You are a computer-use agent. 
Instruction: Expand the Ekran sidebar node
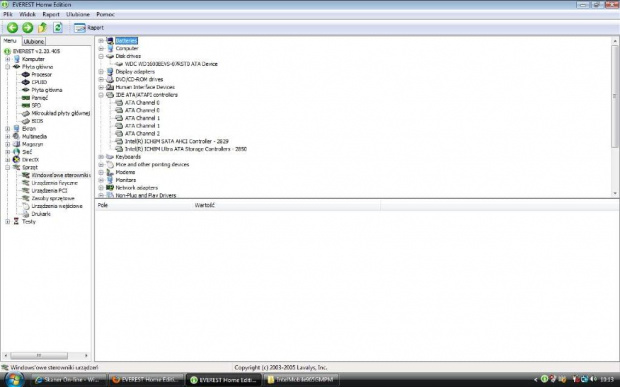point(8,129)
